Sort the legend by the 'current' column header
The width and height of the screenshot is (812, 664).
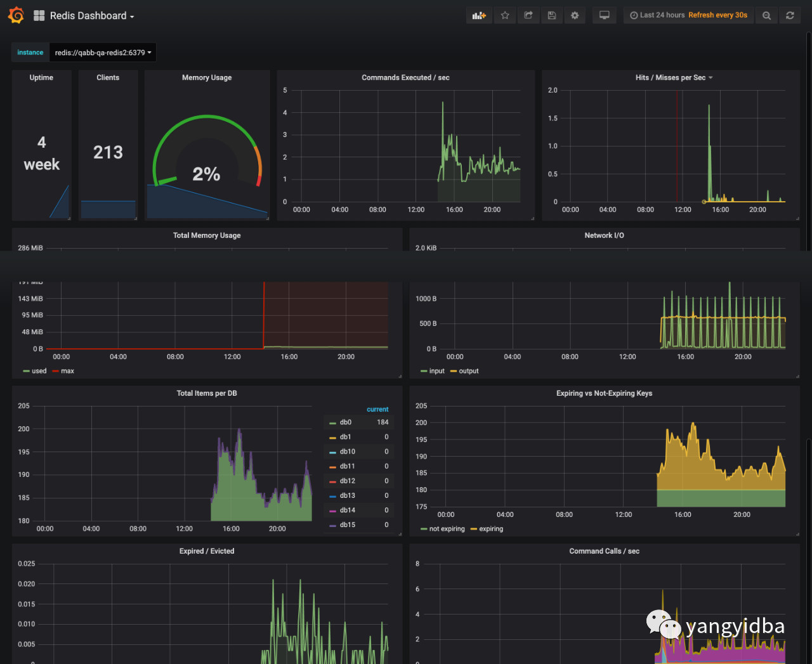377,409
